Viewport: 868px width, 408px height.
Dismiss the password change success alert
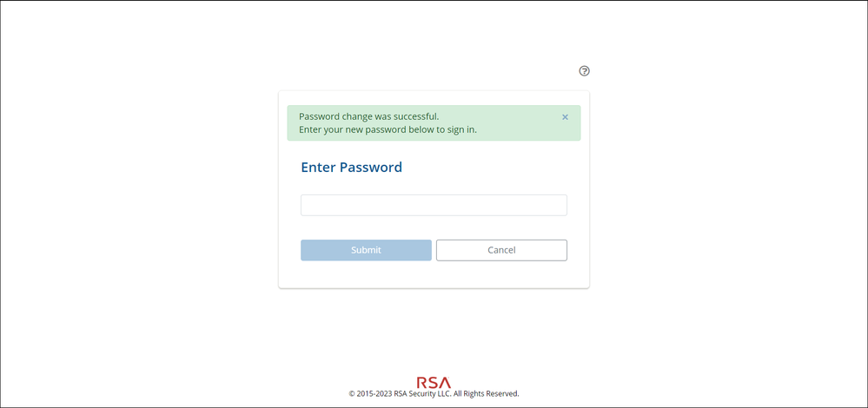click(x=565, y=117)
